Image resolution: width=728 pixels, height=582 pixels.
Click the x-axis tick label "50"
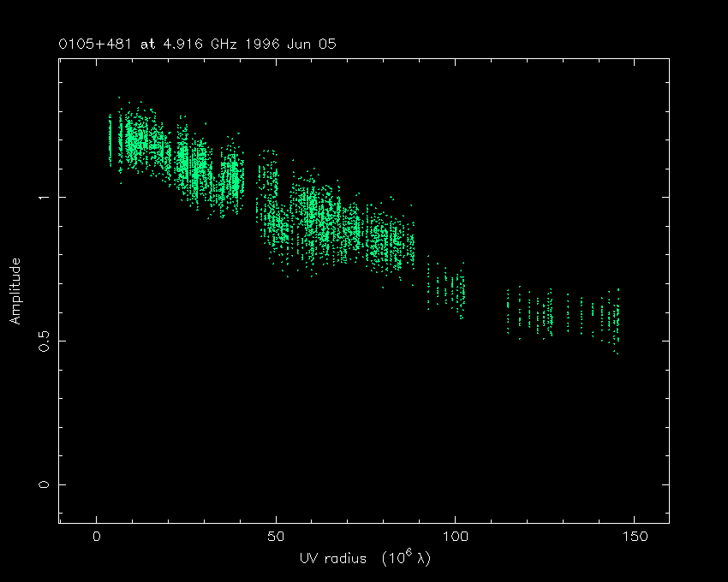click(x=276, y=537)
